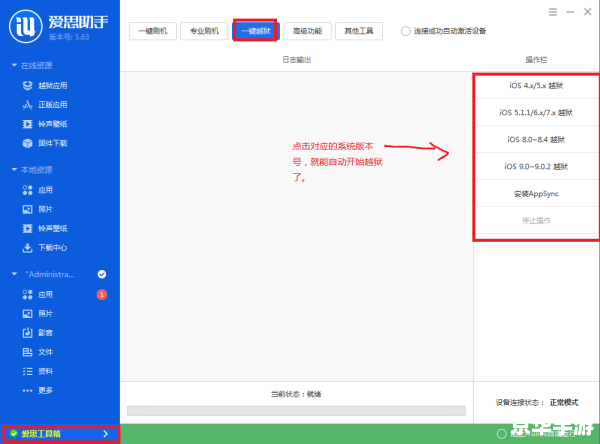Screen dimensions: 600x444
Task: Select the 一键越狱 tab
Action: (256, 31)
